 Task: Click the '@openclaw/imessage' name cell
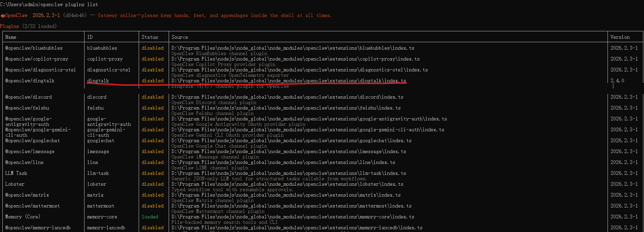click(x=30, y=151)
